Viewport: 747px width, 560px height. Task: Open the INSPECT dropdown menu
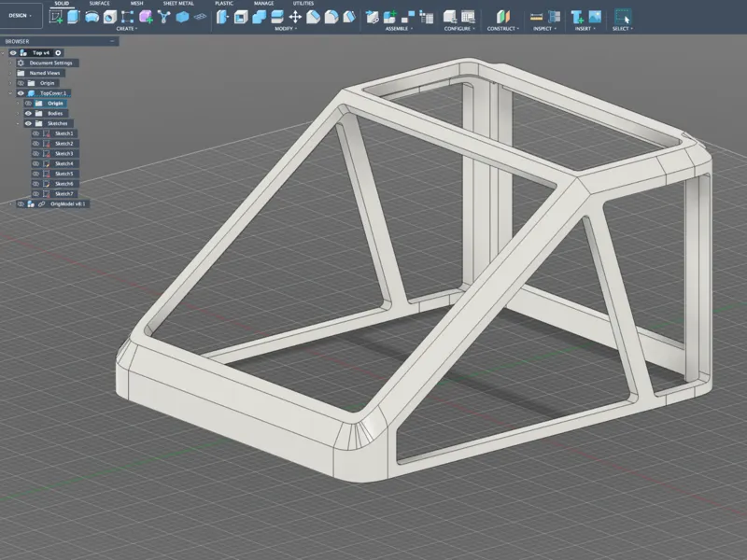point(544,29)
